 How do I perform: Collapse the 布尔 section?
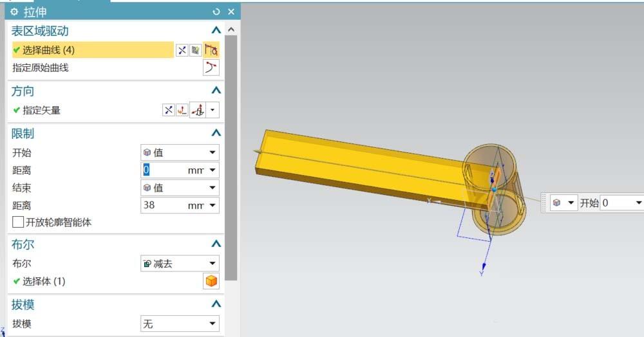216,244
